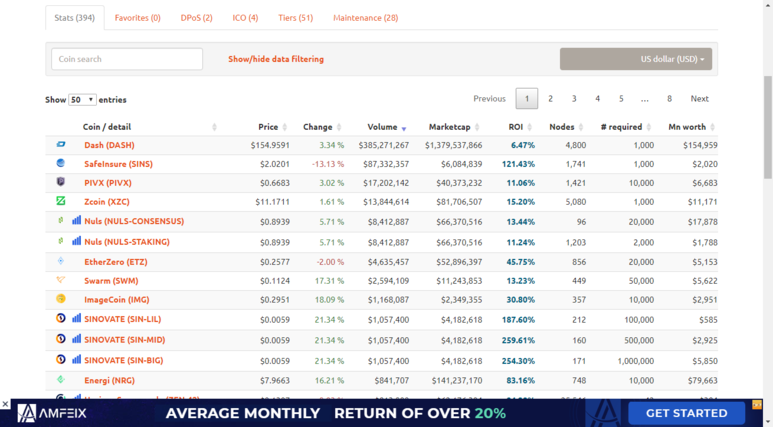The width and height of the screenshot is (773, 427).
Task: Open the Zcoin (XZC) coin link
Action: coord(106,202)
